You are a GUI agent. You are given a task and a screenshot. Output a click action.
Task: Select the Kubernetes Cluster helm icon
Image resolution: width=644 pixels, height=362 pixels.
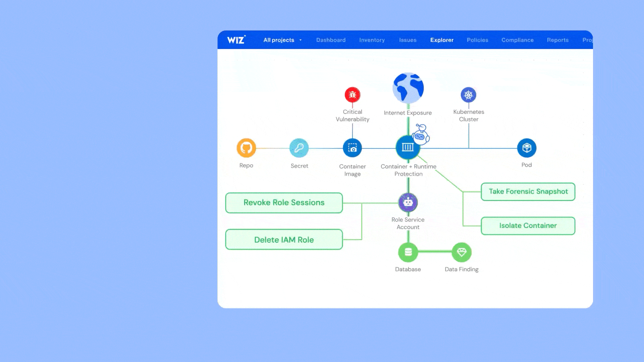coord(468,95)
